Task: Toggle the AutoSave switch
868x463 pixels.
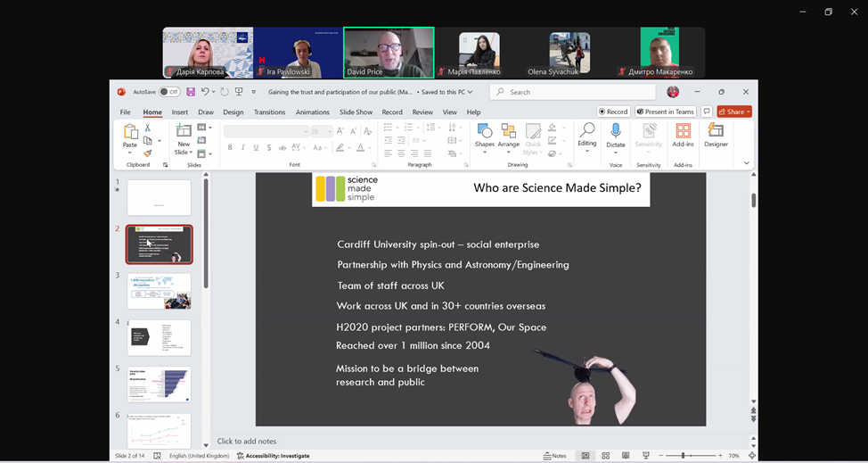Action: pos(169,92)
